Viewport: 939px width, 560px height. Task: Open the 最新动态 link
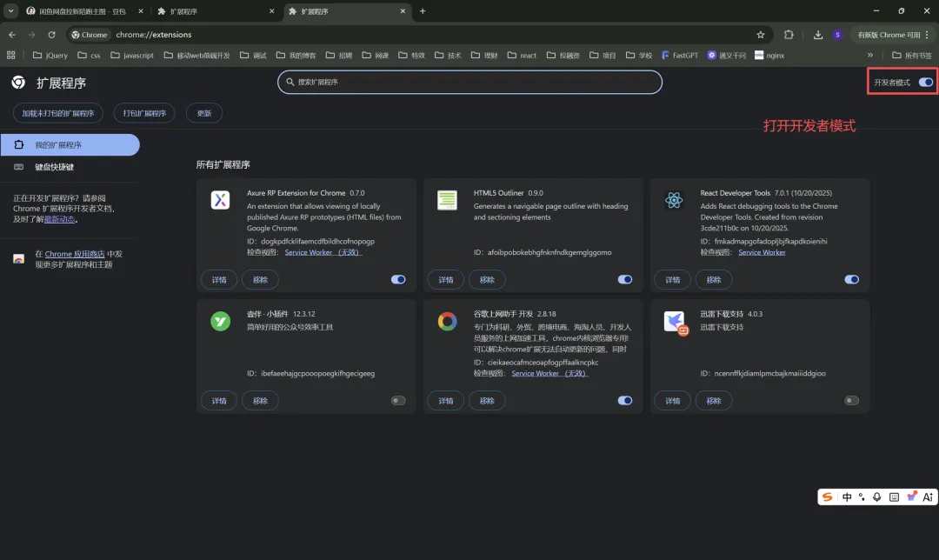[x=59, y=220]
